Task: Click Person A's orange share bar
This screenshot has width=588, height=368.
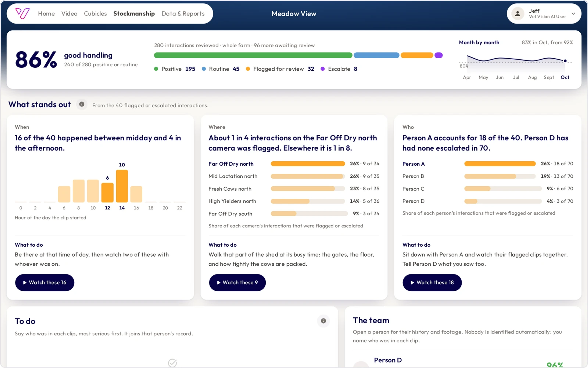Action: tap(500, 164)
